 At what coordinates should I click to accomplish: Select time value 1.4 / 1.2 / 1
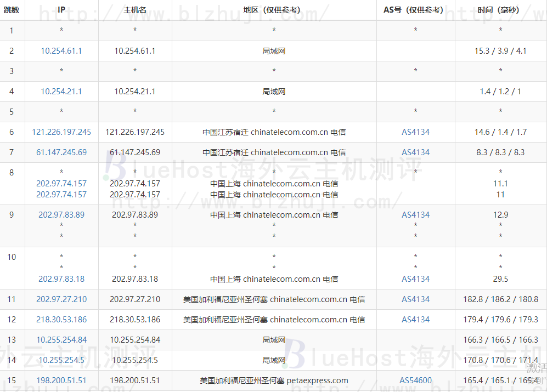[500, 92]
